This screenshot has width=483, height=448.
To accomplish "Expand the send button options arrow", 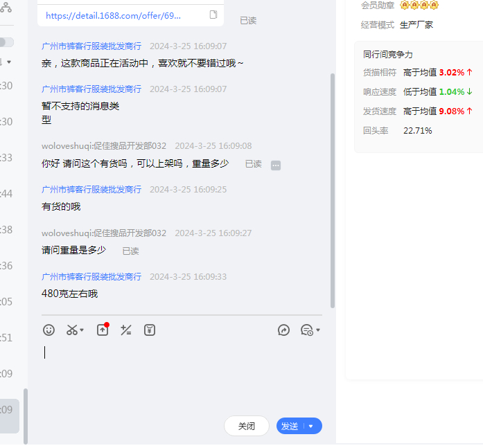I will (x=311, y=427).
